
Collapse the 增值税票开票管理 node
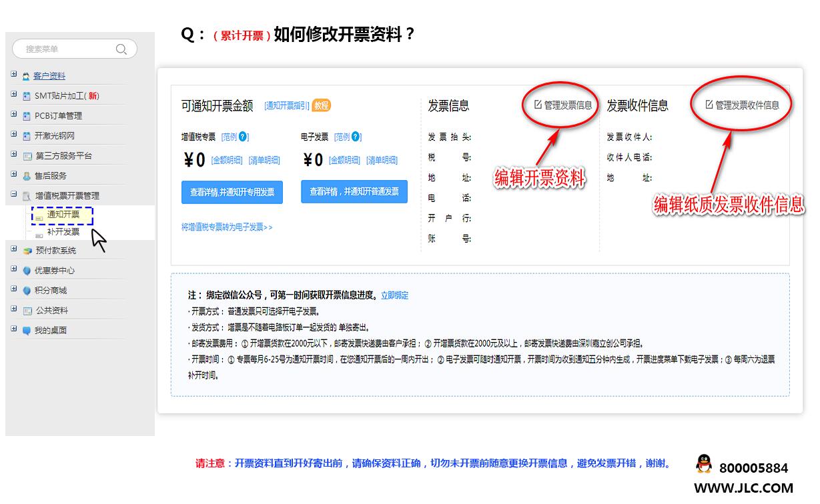tap(14, 195)
